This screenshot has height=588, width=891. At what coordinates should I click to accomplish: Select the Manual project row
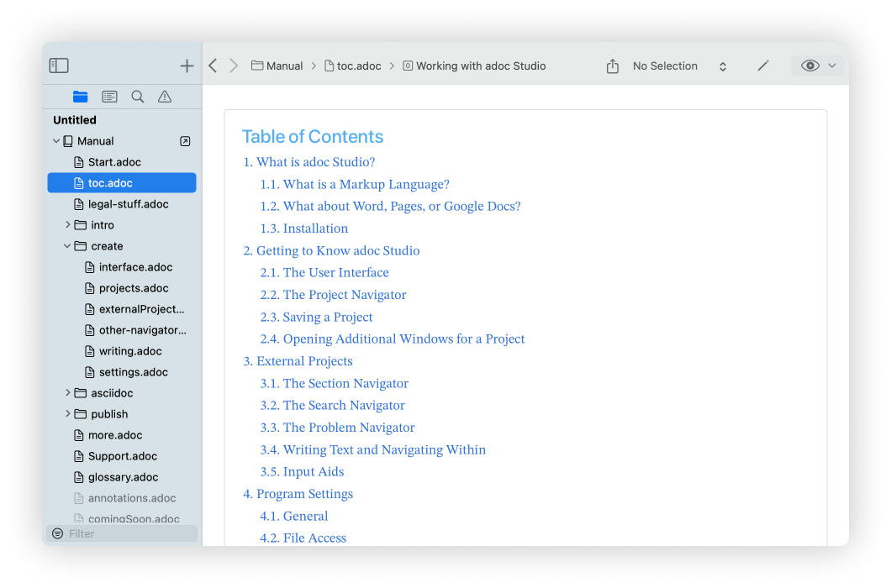point(122,141)
